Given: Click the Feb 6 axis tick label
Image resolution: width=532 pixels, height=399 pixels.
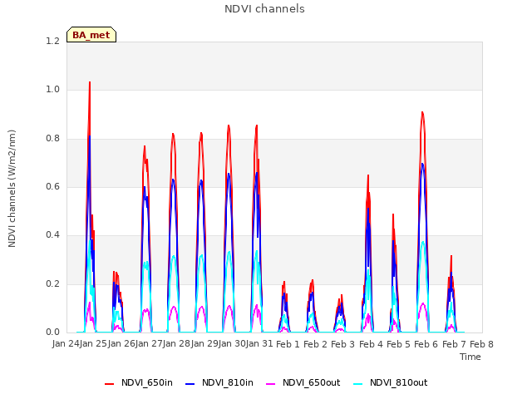Looking at the screenshot, I should [x=426, y=344].
